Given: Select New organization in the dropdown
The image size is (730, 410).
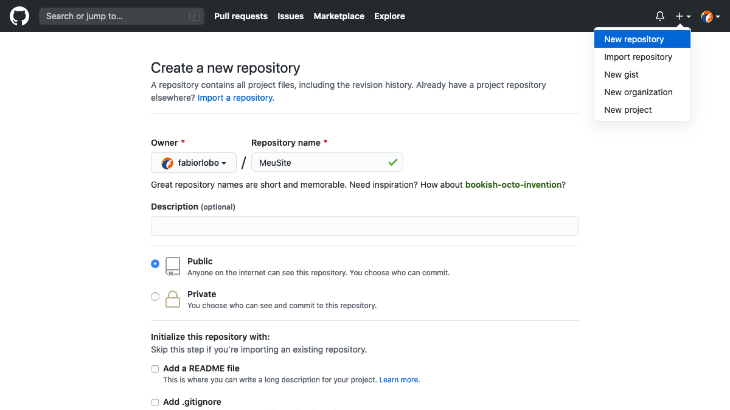Looking at the screenshot, I should (x=642, y=92).
